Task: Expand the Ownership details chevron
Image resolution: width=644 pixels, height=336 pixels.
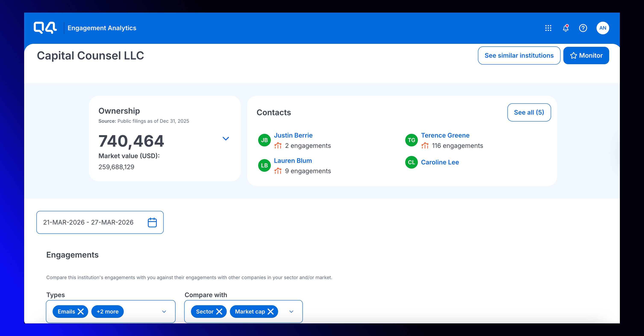Action: click(x=226, y=139)
